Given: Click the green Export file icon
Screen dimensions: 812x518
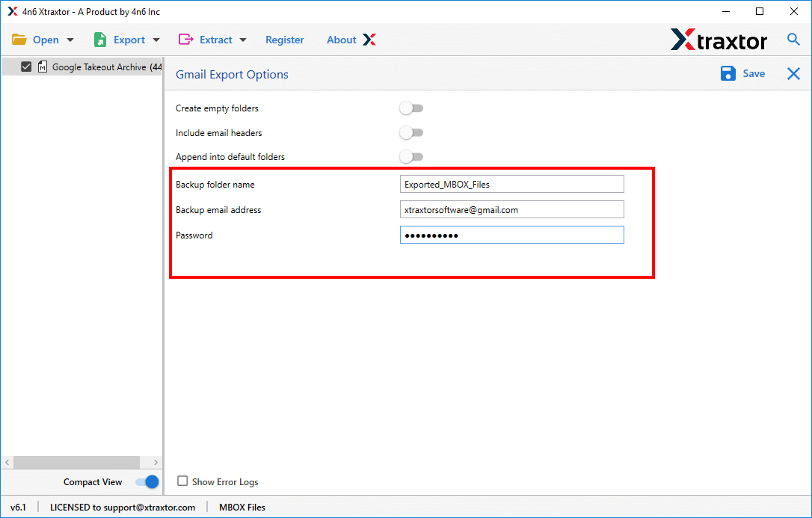Looking at the screenshot, I should pos(100,40).
